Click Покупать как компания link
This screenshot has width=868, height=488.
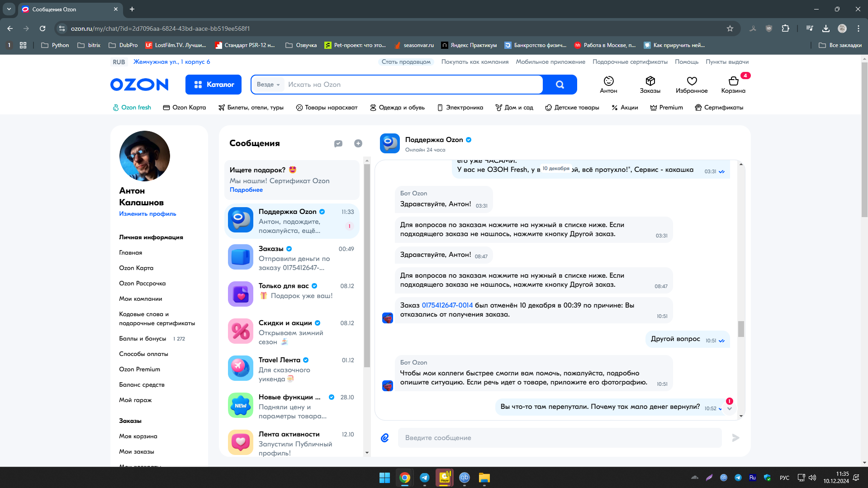point(475,62)
